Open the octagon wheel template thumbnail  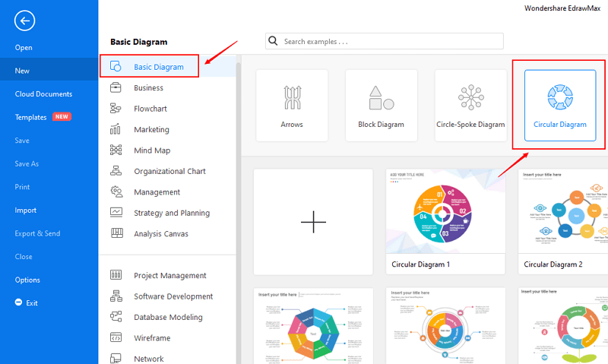(x=313, y=326)
